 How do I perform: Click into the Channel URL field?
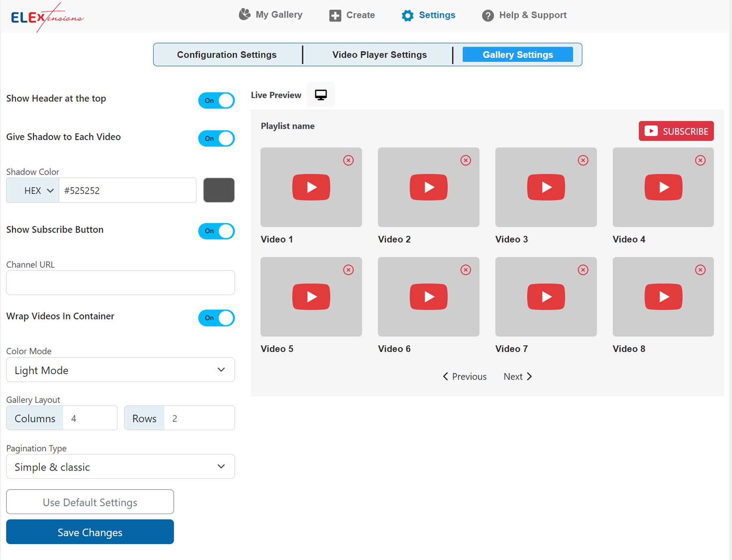(x=120, y=283)
